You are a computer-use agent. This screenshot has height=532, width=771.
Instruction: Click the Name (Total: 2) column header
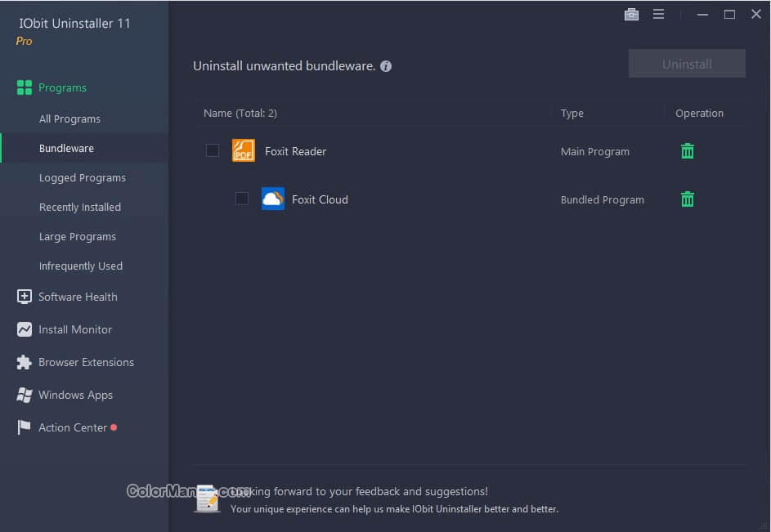coord(240,113)
